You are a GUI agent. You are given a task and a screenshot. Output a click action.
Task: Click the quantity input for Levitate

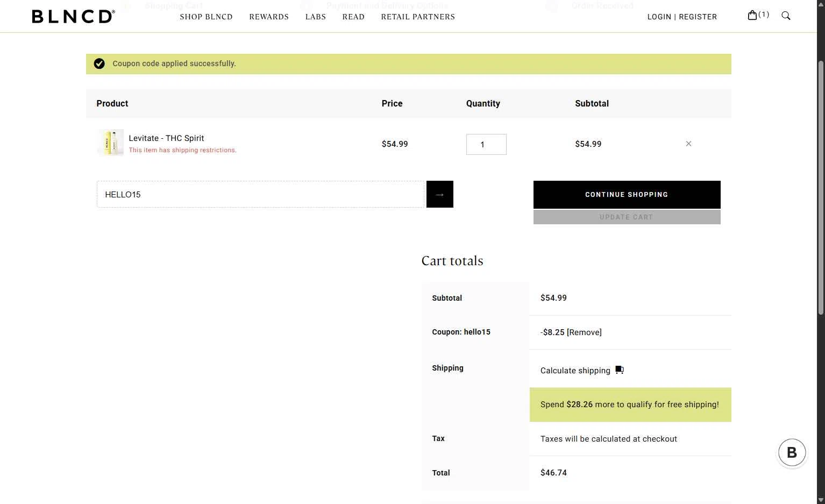point(486,144)
